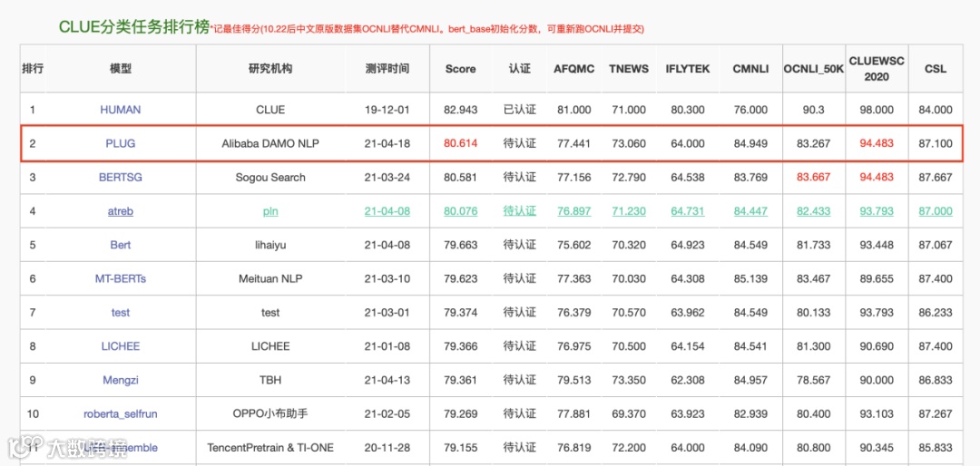Open the atreb model link
This screenshot has width=980, height=466.
click(x=120, y=211)
